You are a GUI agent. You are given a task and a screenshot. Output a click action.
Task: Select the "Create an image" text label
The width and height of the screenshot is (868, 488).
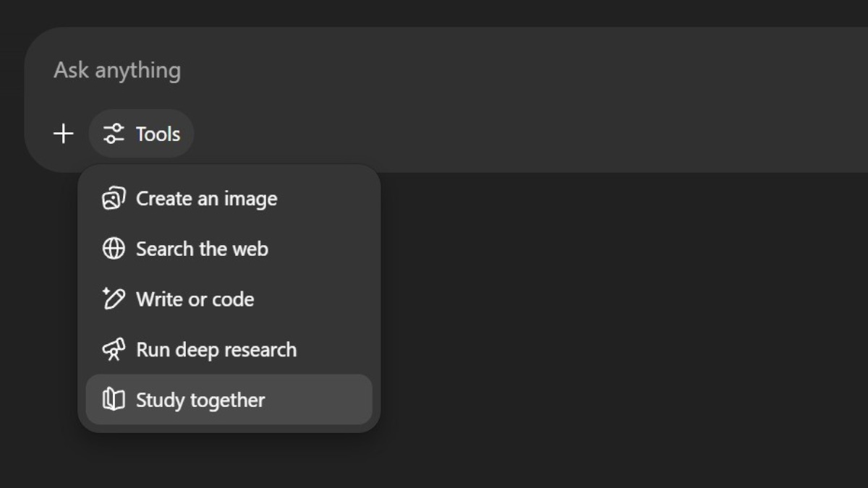click(206, 198)
